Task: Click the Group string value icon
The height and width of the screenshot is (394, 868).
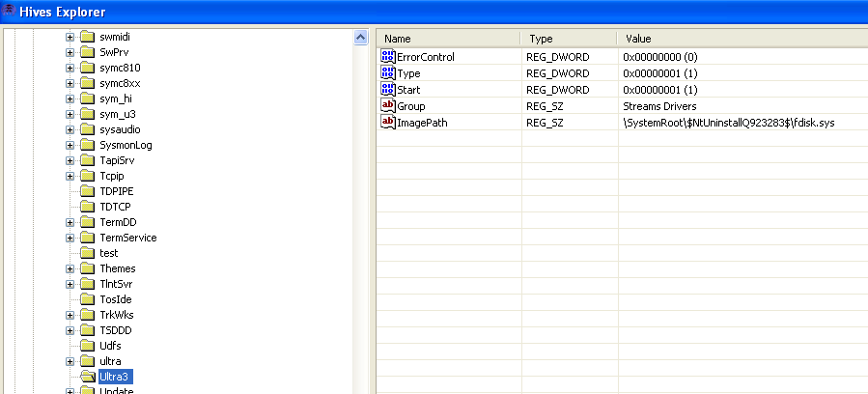Action: [x=388, y=106]
